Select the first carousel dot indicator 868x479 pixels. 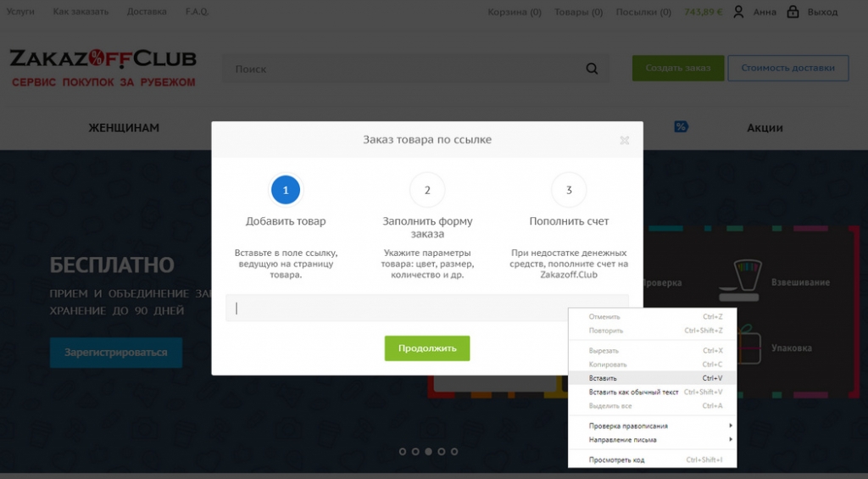tap(403, 452)
